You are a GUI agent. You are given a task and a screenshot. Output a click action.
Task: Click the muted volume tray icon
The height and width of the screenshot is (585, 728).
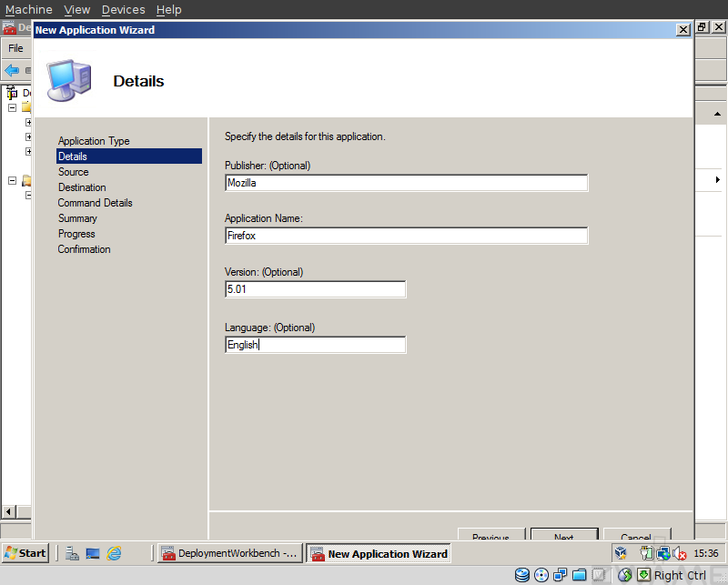pyautogui.click(x=679, y=553)
